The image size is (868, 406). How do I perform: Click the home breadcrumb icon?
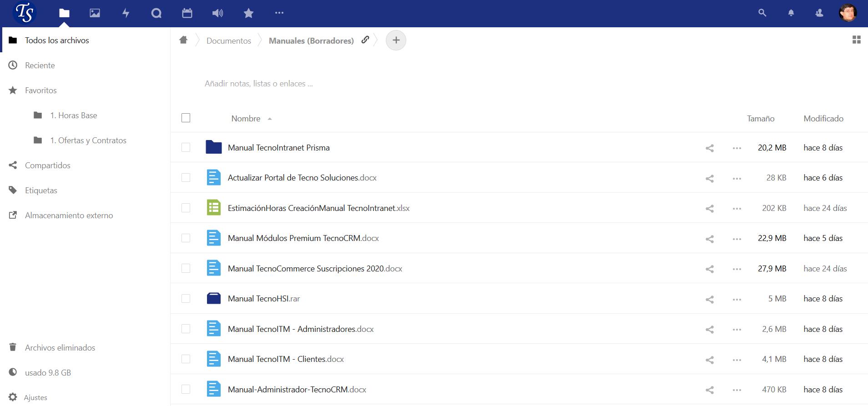(183, 40)
